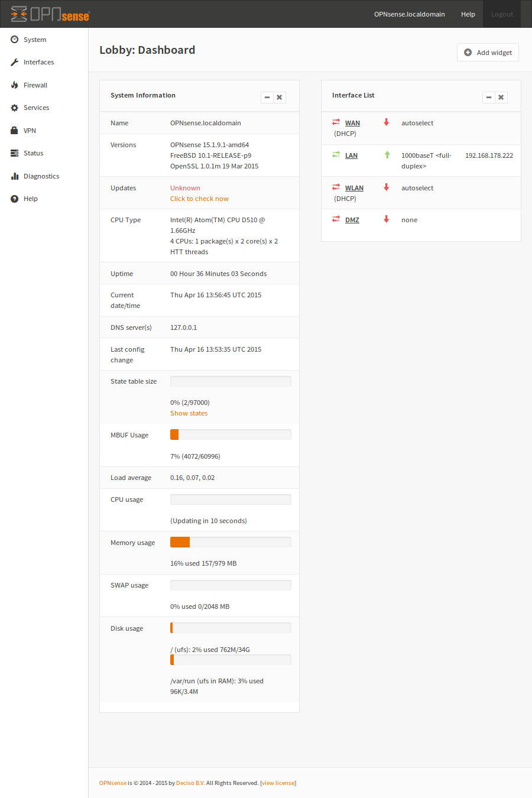
Task: Open the DMZ interface link
Action: tap(352, 220)
